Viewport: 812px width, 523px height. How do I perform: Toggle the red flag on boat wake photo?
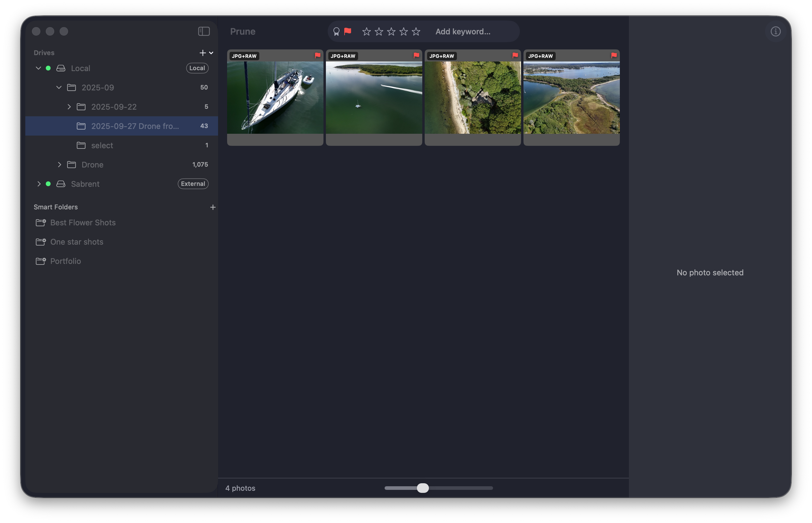pos(416,55)
